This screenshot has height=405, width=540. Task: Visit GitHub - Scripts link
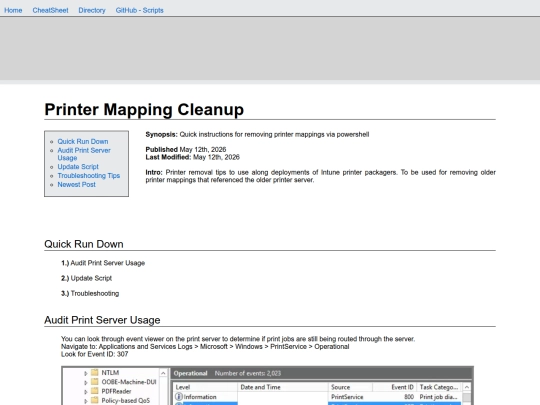click(139, 10)
